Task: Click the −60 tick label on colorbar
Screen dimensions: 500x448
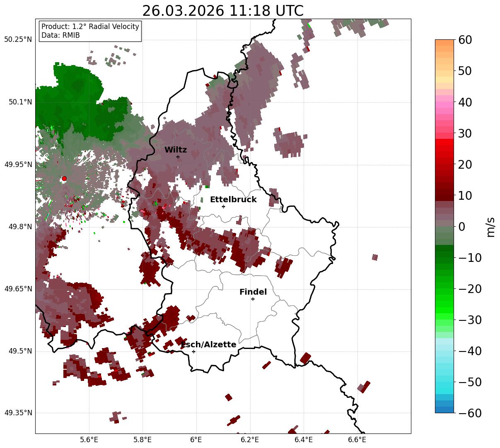Action: point(470,413)
